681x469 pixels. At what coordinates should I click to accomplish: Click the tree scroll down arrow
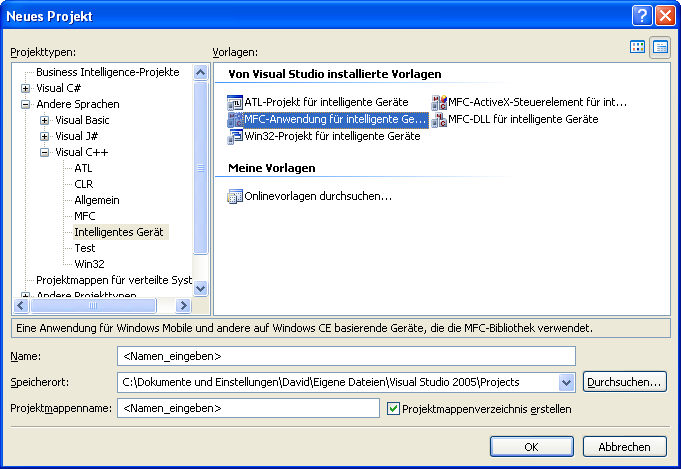click(x=200, y=288)
